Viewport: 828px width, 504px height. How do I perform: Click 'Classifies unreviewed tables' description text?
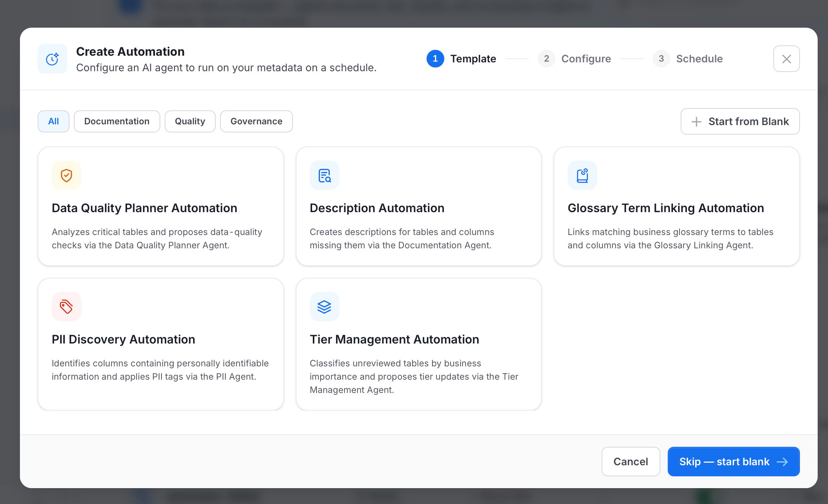pyautogui.click(x=414, y=377)
